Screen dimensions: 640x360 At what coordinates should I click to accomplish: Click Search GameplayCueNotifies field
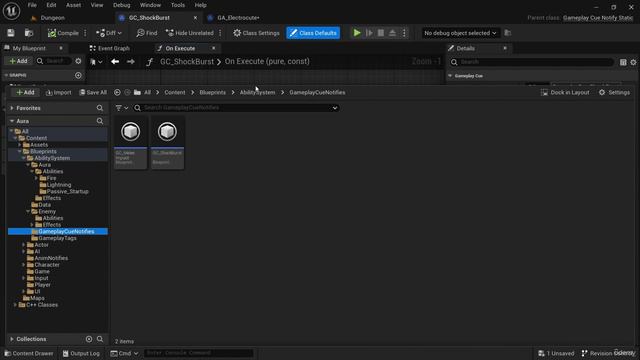pyautogui.click(x=236, y=108)
